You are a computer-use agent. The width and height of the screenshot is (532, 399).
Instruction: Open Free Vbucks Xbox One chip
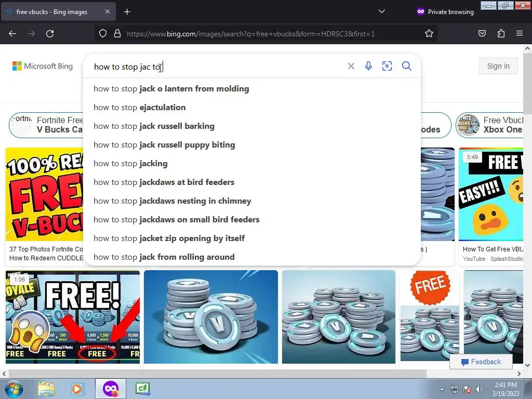[x=489, y=125]
